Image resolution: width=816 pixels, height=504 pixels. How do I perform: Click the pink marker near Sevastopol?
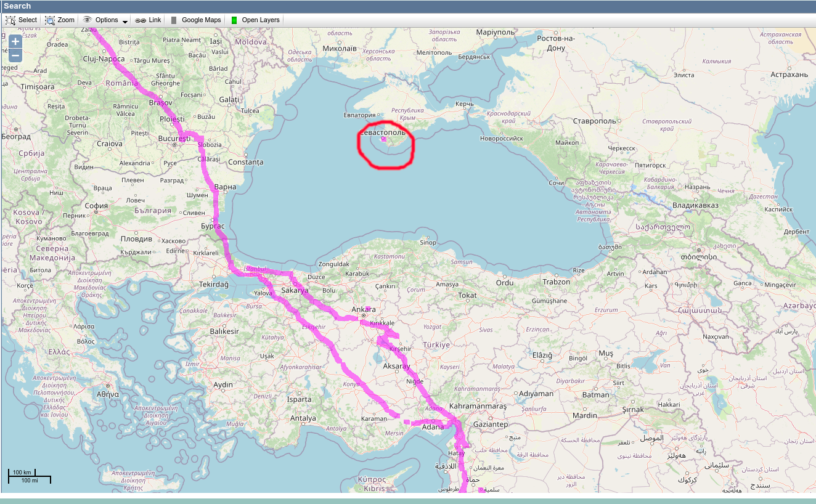pos(383,139)
